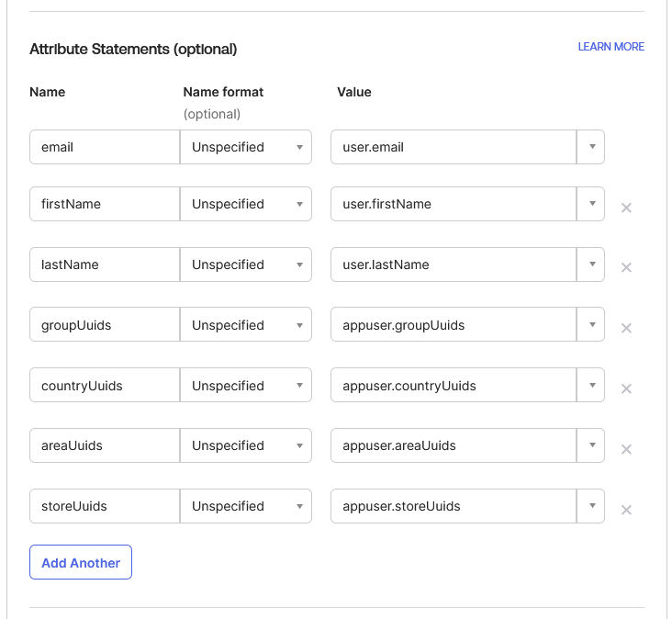Remove the areaUuids attribute row
Image resolution: width=672 pixels, height=619 pixels.
click(626, 449)
